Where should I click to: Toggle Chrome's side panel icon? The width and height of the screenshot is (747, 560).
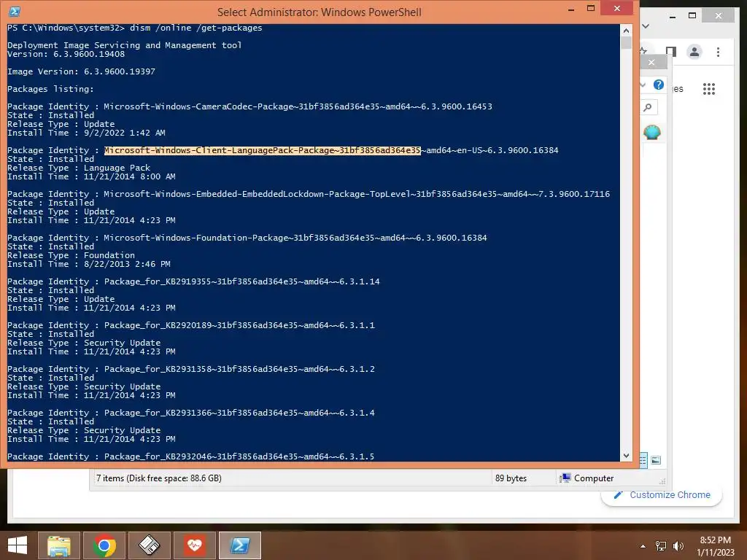671,52
